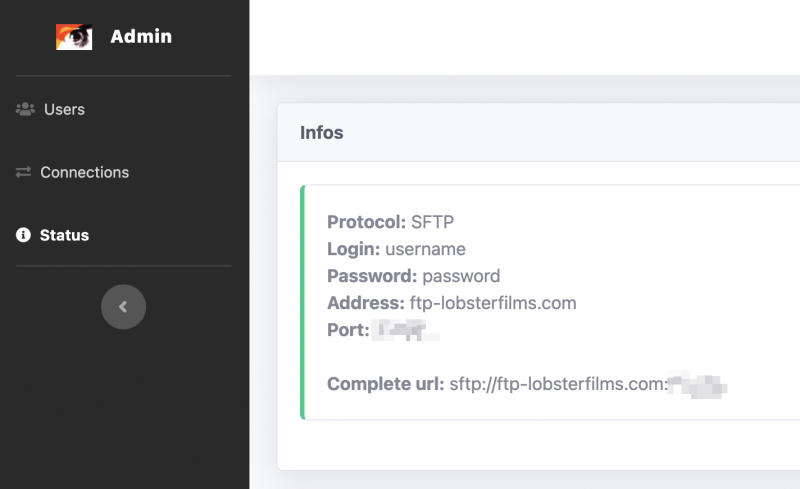Click the eye logo image in the sidebar
Viewport: 800px width, 489px height.
(x=74, y=37)
